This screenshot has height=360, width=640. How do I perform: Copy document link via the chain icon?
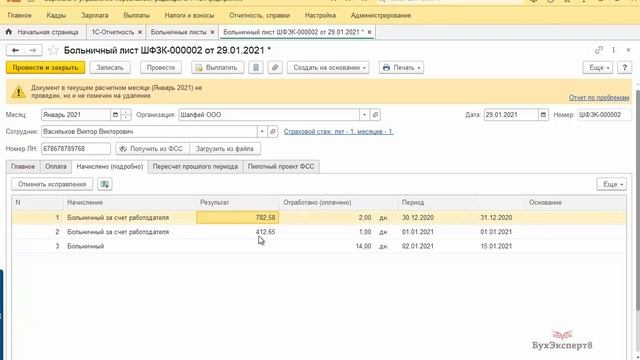coord(598,50)
